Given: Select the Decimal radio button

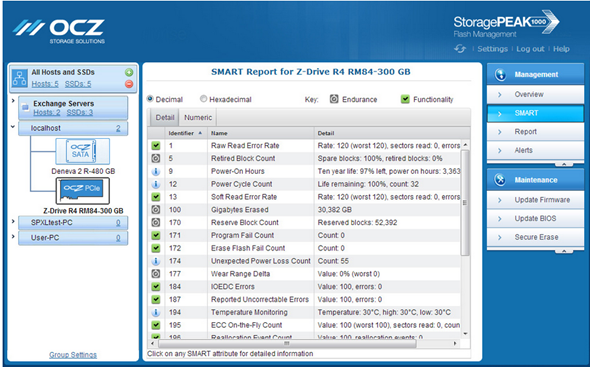Looking at the screenshot, I should pos(150,99).
